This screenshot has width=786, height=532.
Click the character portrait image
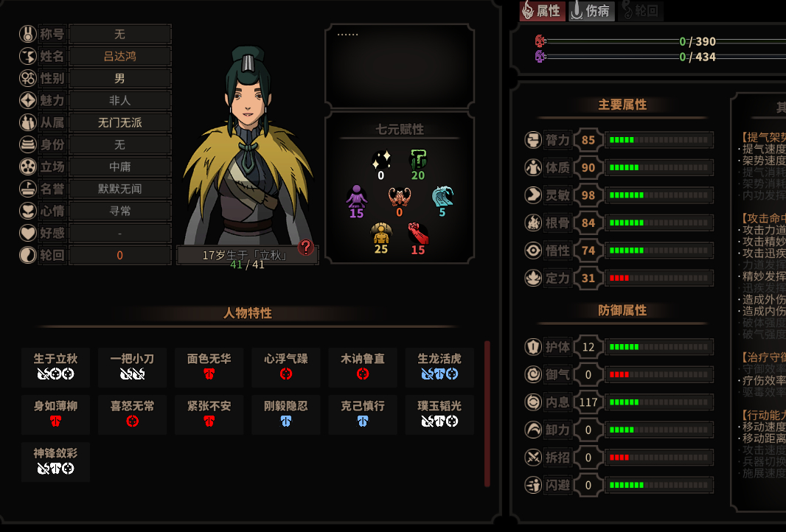click(248, 145)
